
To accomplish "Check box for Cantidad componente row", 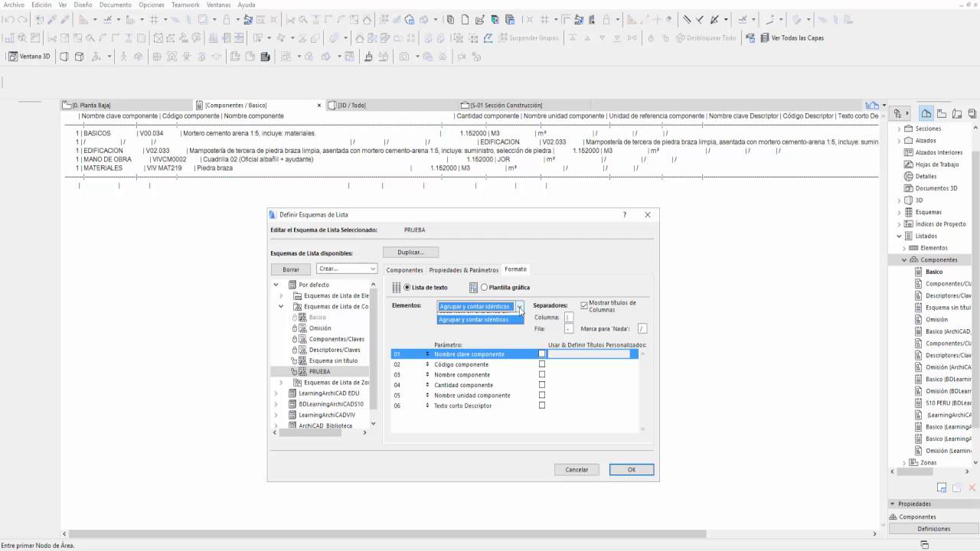I will coord(542,385).
